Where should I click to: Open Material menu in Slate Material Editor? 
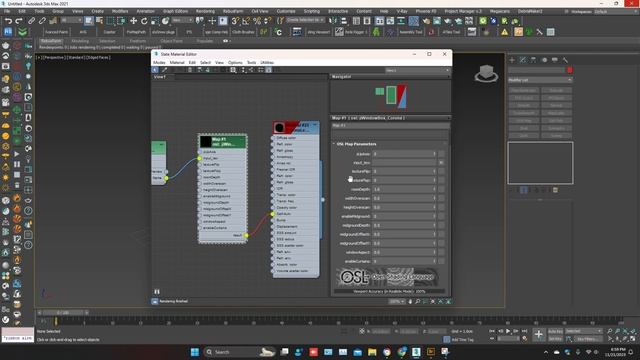point(177,62)
